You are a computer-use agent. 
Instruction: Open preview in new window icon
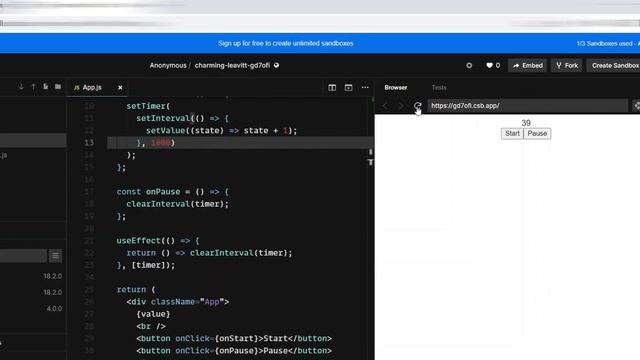tap(636, 106)
